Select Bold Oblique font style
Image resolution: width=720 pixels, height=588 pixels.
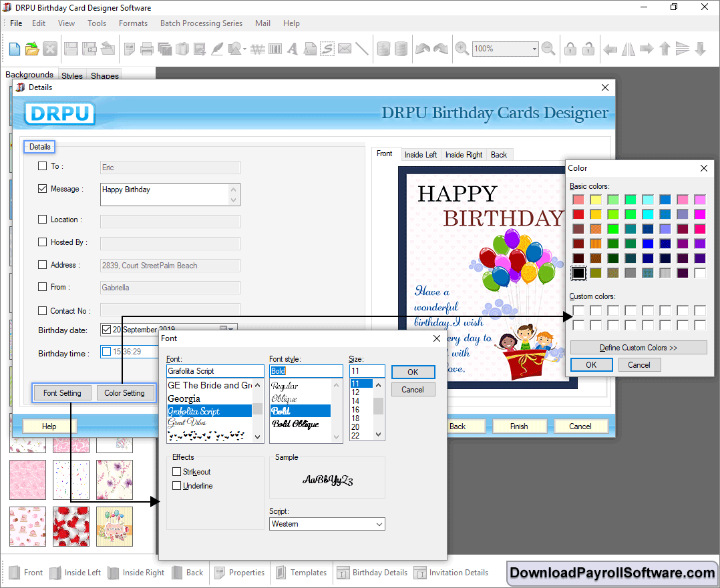click(295, 424)
